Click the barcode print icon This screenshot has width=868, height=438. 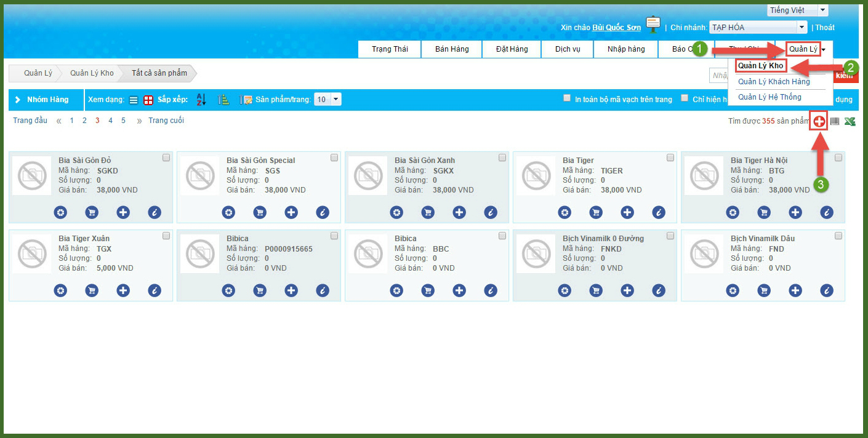(x=835, y=122)
